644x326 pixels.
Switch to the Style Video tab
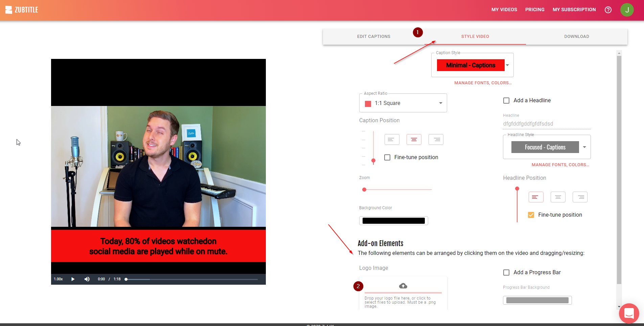[475, 37]
